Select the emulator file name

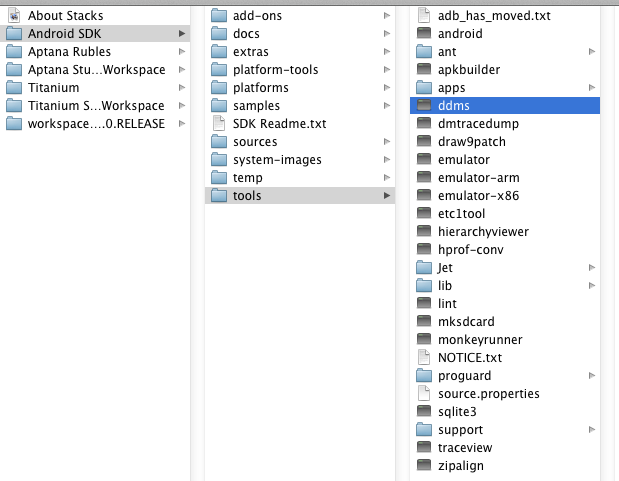coord(464,160)
